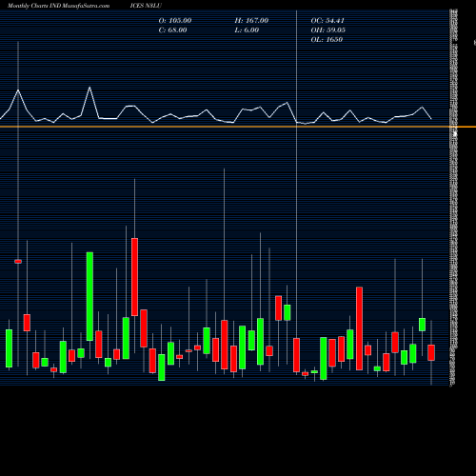Click the H: 167.00 high value
The image size is (476, 476).
point(251,21)
